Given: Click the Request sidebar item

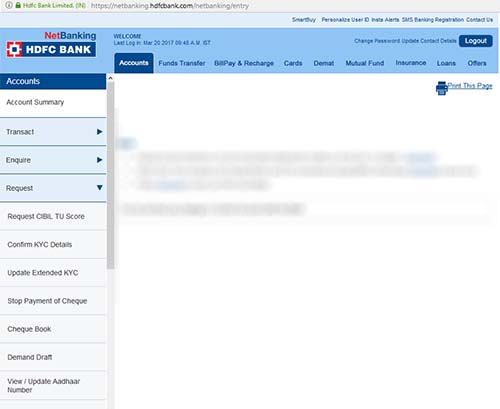Looking at the screenshot, I should (x=53, y=188).
